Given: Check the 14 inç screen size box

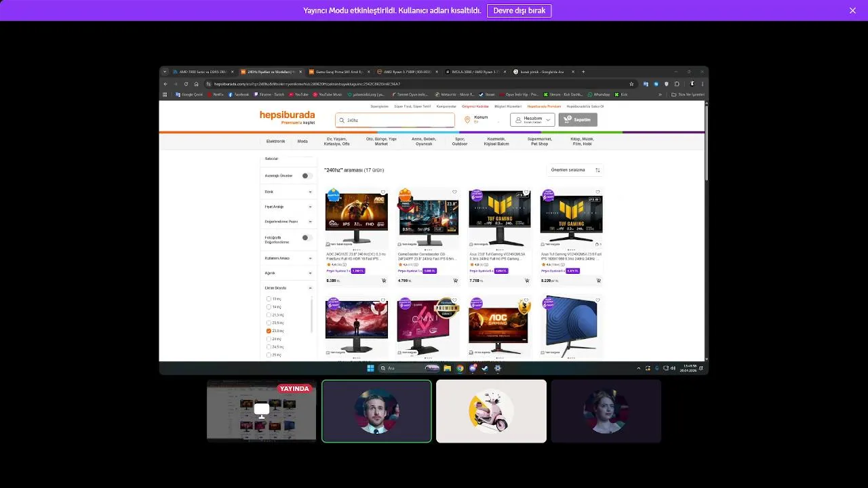Looking at the screenshot, I should click(x=269, y=307).
